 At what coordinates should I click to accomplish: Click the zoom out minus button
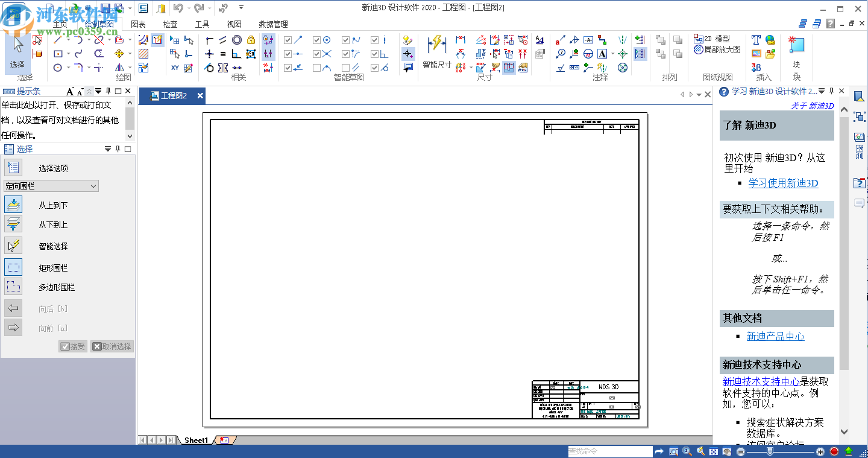point(740,451)
